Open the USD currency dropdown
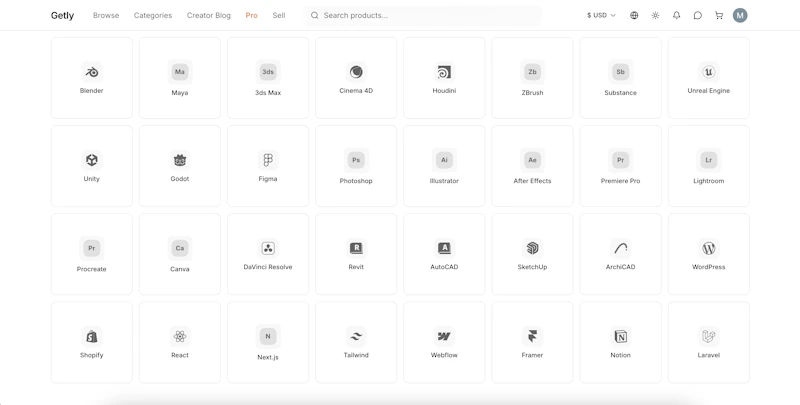The width and height of the screenshot is (800, 405). 602,15
